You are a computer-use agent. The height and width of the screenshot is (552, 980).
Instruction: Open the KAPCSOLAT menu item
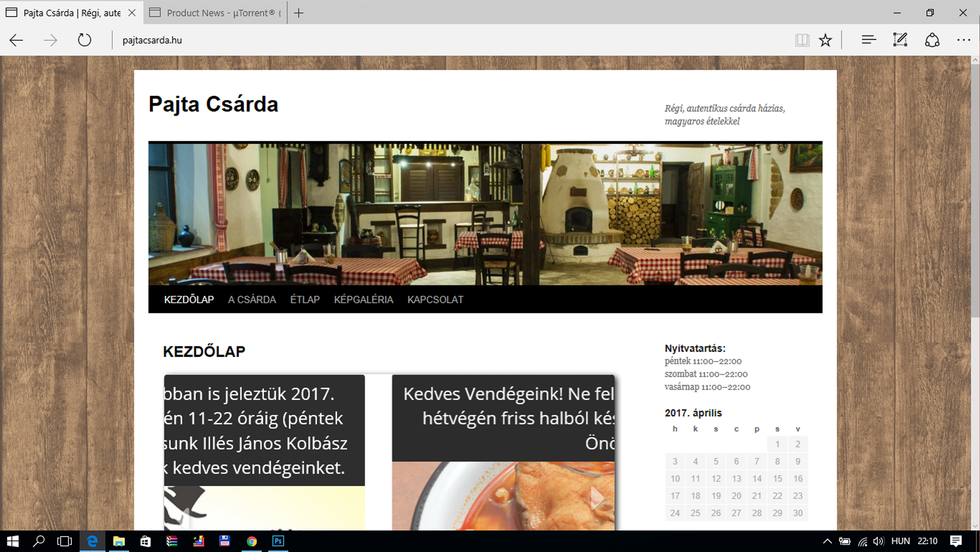(435, 299)
